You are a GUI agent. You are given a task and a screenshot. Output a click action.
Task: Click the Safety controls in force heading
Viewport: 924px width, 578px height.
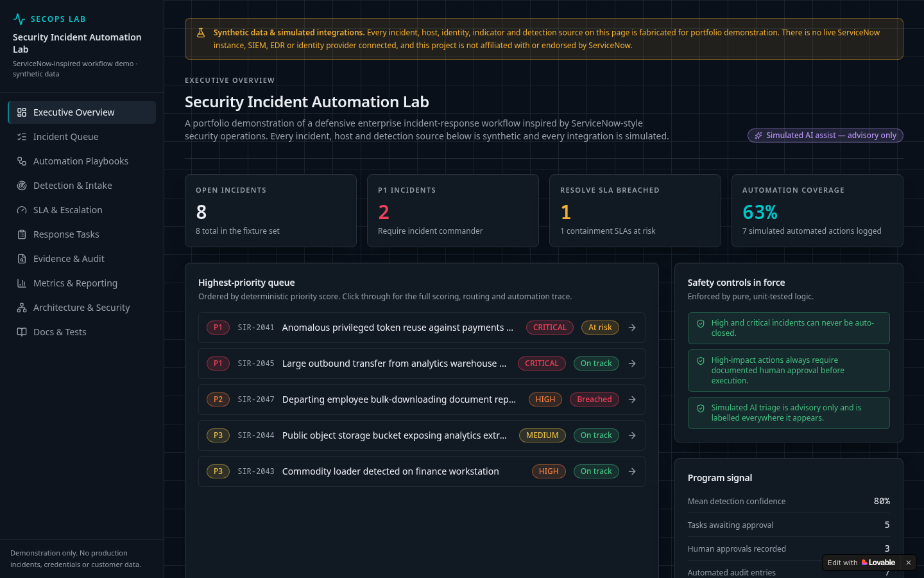tap(736, 283)
